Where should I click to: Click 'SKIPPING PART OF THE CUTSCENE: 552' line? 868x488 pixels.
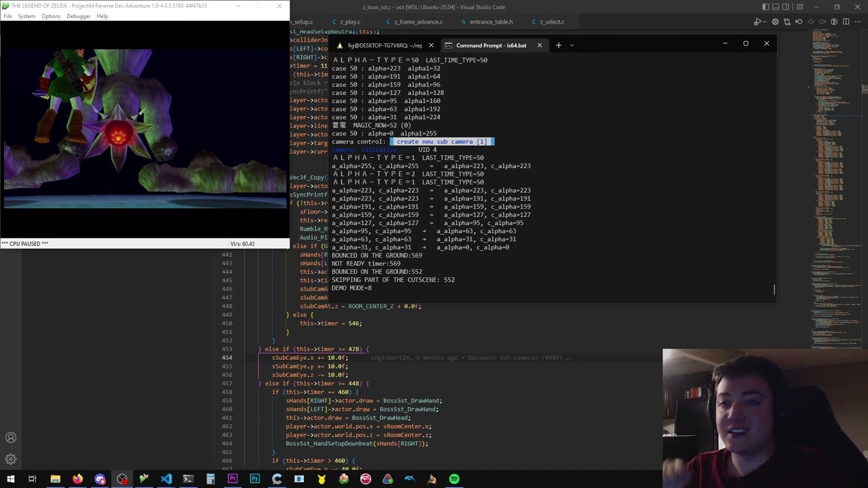393,279
